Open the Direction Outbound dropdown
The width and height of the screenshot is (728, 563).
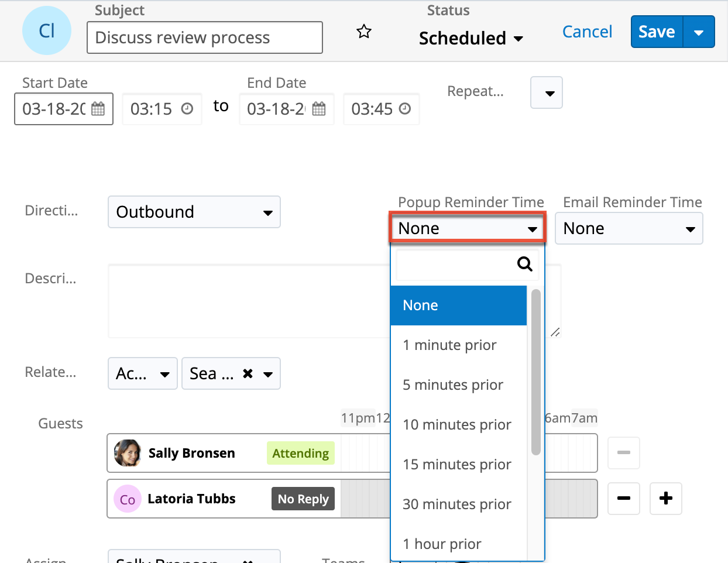[194, 212]
